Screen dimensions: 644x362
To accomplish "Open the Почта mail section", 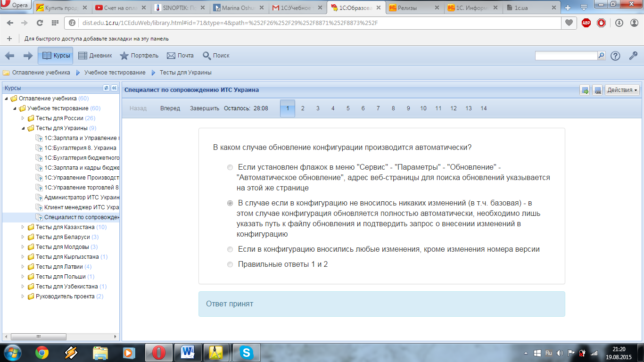I will pyautogui.click(x=180, y=56).
